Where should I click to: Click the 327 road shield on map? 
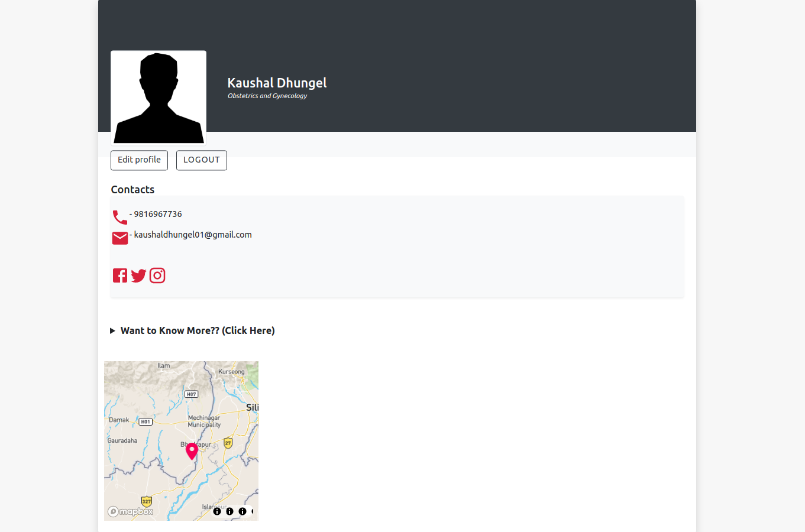(147, 501)
